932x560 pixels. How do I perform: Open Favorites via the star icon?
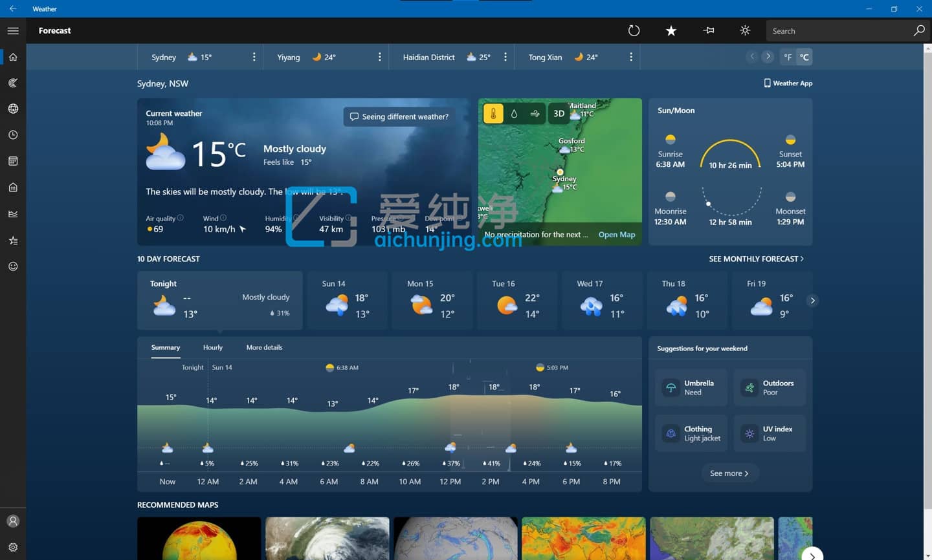671,30
